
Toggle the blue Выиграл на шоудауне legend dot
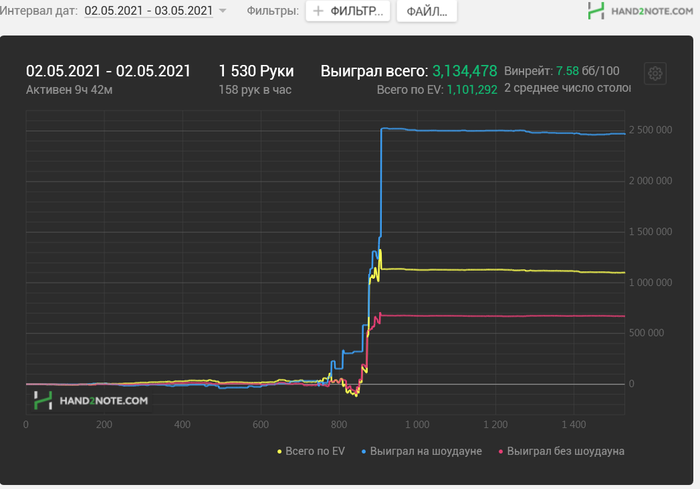pyautogui.click(x=363, y=451)
